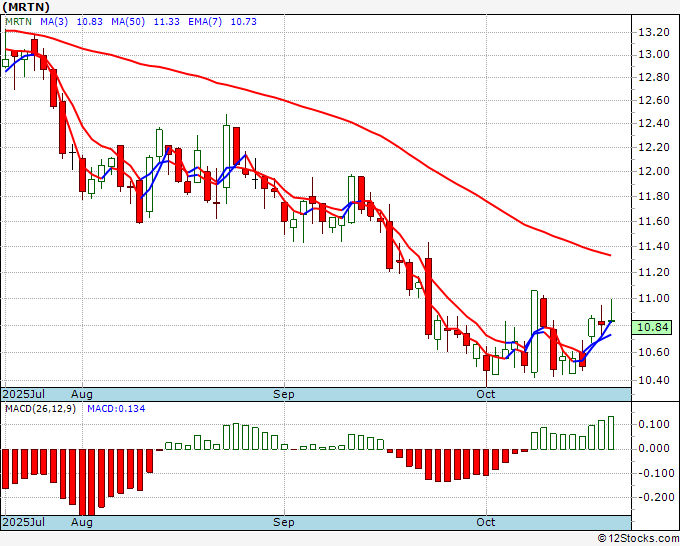This screenshot has height=546, width=680.
Task: Click the 11.80 price axis label
Action: point(654,196)
